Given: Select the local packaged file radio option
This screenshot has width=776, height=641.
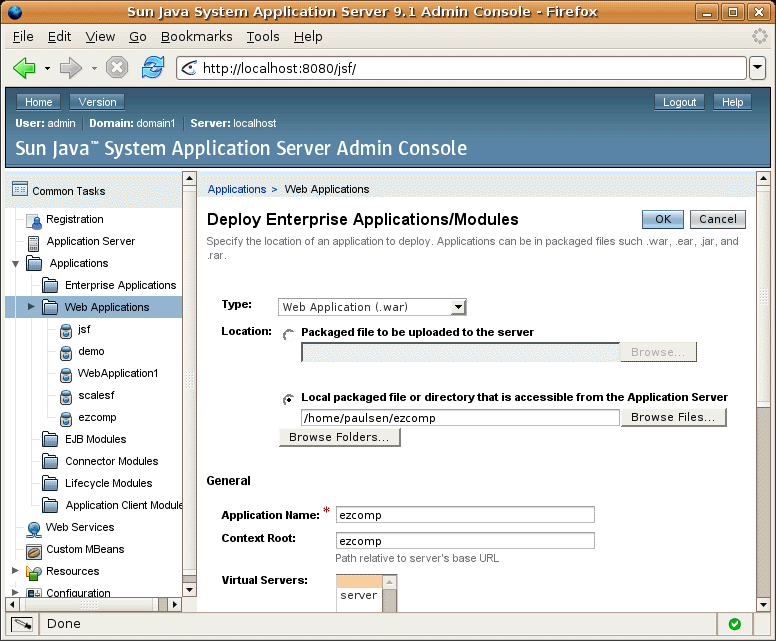Looking at the screenshot, I should click(x=289, y=398).
